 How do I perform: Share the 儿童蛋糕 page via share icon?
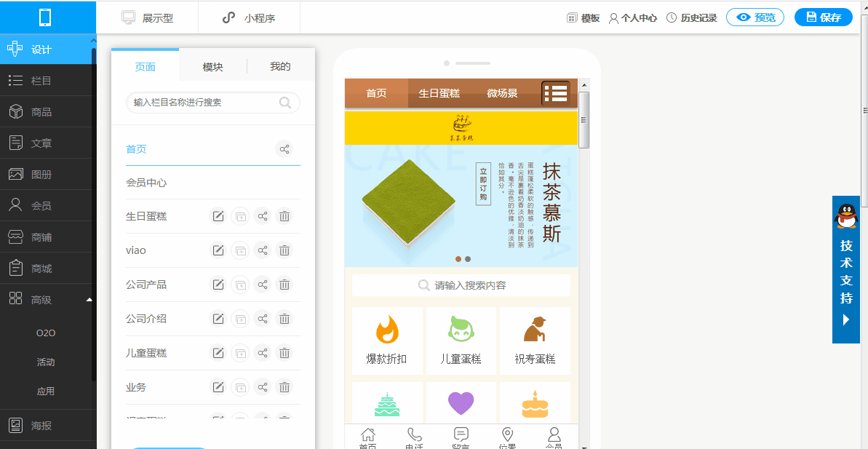coord(263,353)
